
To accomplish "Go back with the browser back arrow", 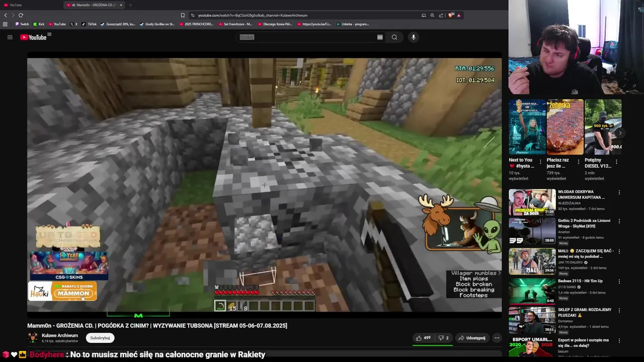I will pyautogui.click(x=6, y=15).
